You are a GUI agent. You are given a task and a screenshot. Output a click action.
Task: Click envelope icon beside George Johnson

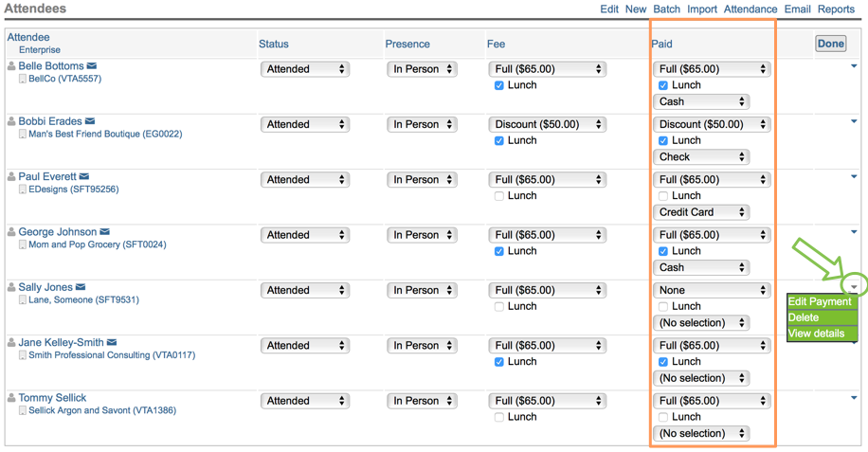pos(105,232)
